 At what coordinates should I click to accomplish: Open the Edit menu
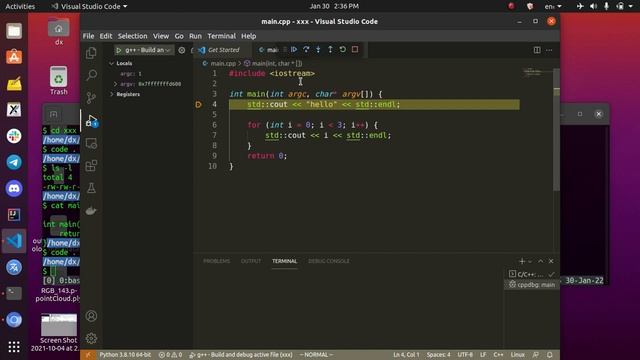coord(106,36)
